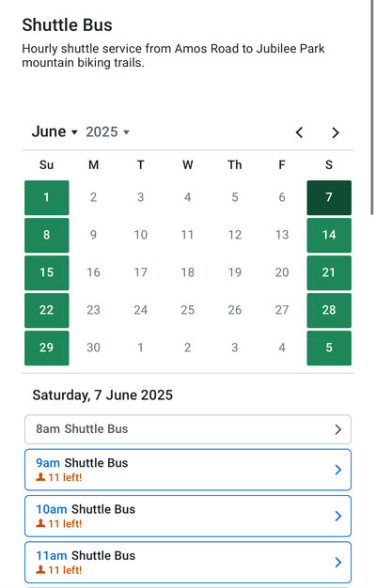Open the 8am Shuttle Bus slot
The height and width of the screenshot is (588, 376).
click(x=188, y=429)
